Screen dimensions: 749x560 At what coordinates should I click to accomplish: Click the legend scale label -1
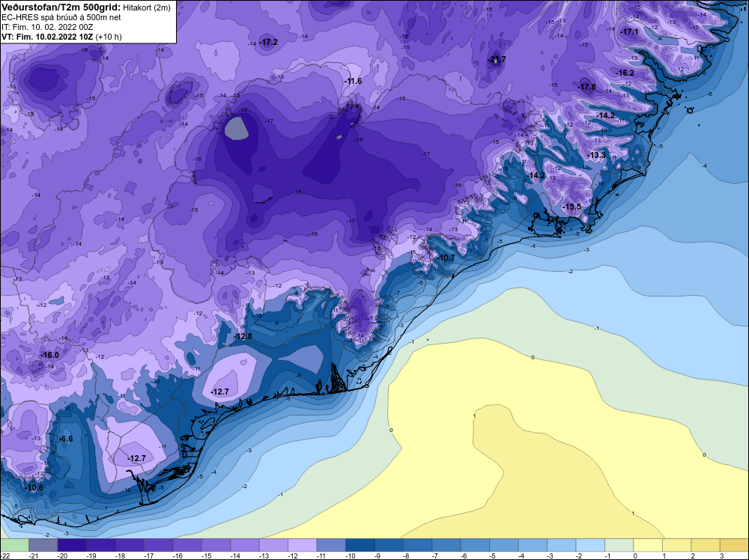pos(608,556)
